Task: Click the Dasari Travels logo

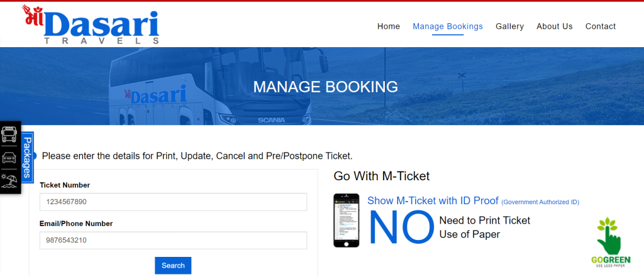Action: click(x=91, y=24)
